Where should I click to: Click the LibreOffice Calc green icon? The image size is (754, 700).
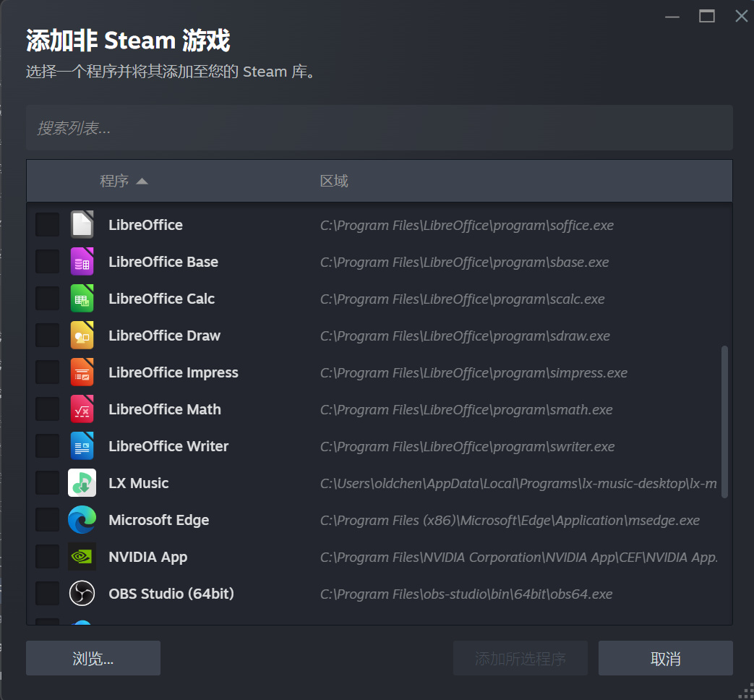click(82, 298)
